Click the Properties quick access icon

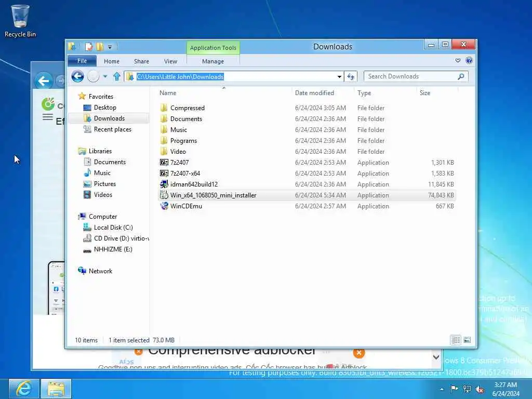(x=88, y=47)
